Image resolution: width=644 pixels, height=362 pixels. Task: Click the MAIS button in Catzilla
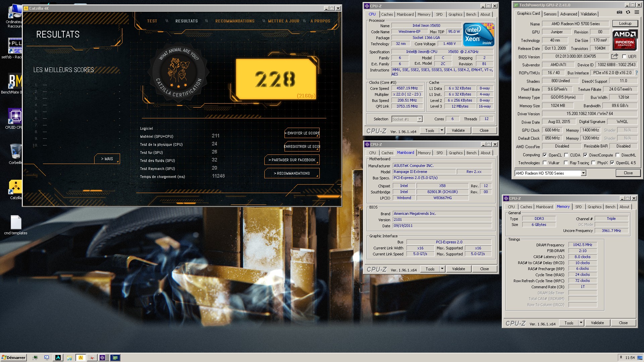pos(107,159)
